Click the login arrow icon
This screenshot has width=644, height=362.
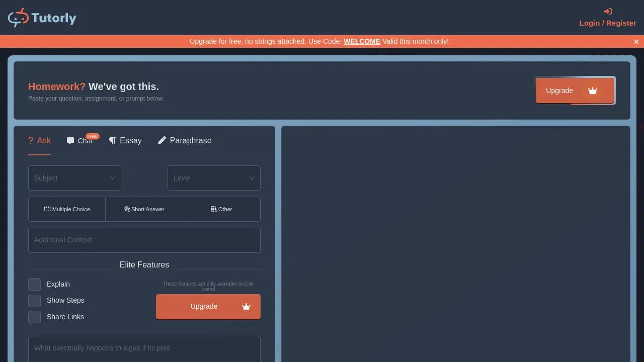pos(608,12)
